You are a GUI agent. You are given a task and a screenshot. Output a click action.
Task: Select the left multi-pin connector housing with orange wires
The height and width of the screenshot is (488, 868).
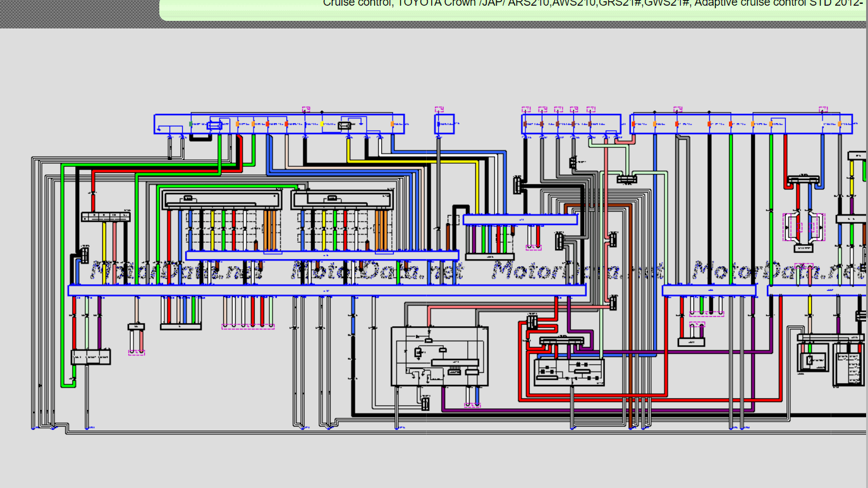click(222, 200)
